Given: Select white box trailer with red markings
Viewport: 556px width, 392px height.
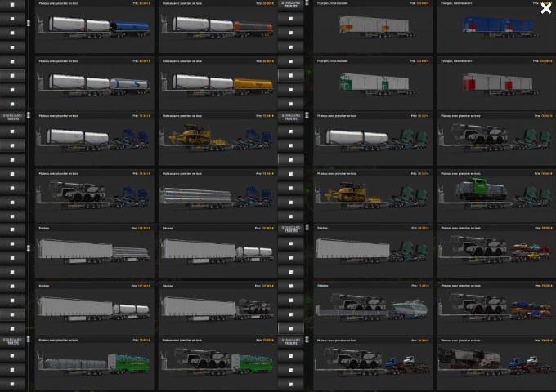Looking at the screenshot, I should tap(493, 82).
